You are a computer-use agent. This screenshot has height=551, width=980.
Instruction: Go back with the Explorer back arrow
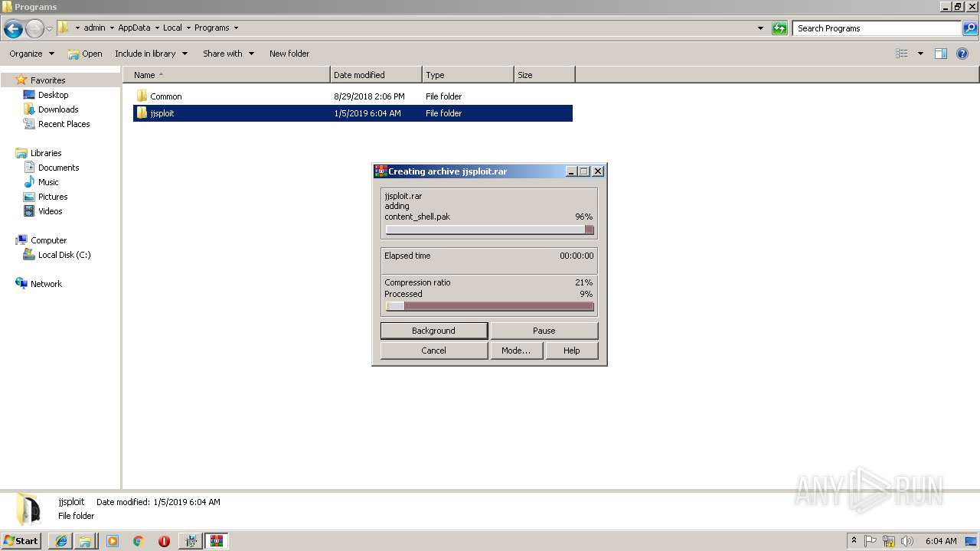[x=13, y=28]
